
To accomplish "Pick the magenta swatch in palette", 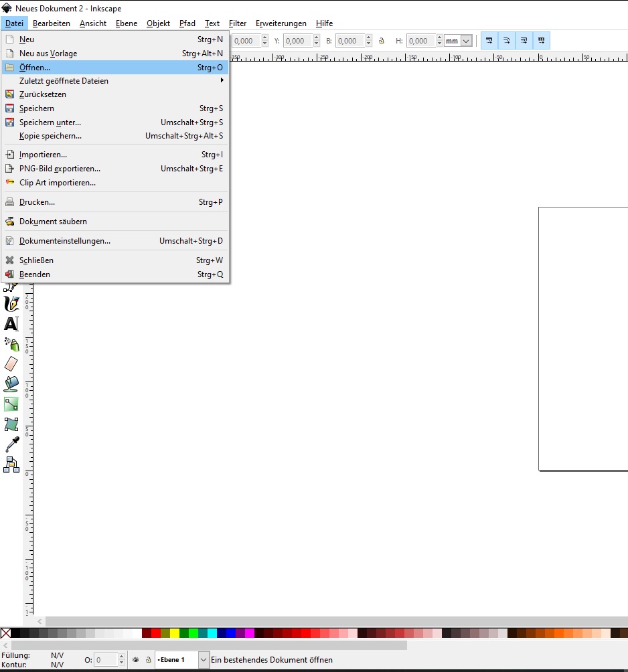I will point(250,633).
